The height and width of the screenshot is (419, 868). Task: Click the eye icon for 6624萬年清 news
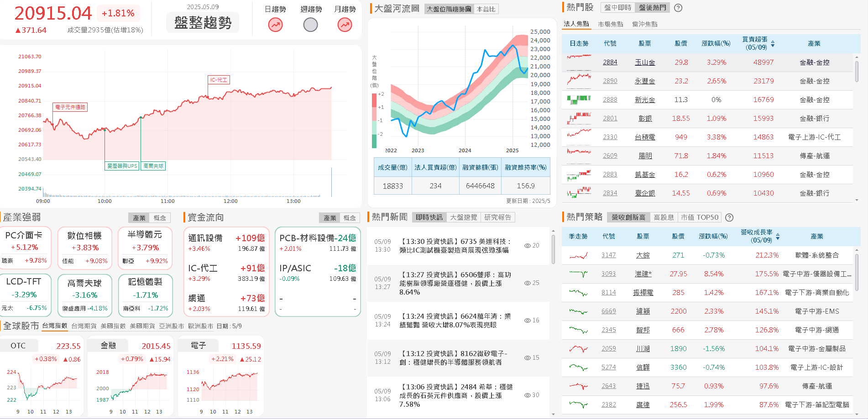click(x=527, y=321)
